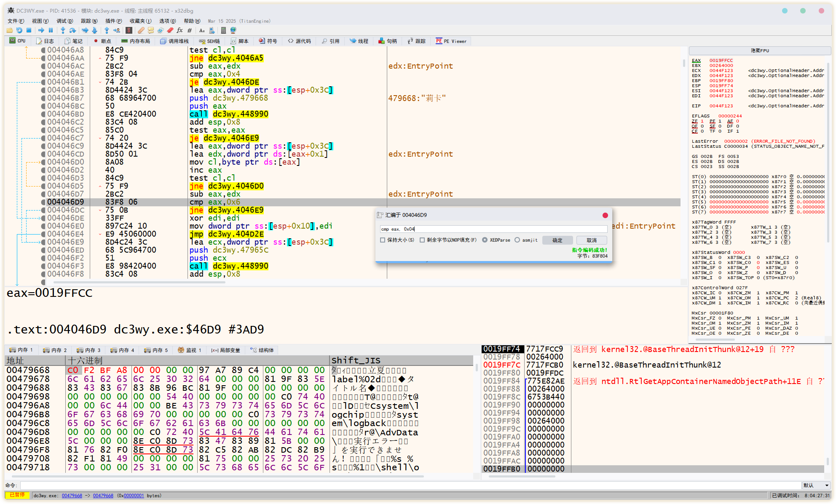
Task: Open the 调试(D) menu
Action: (x=64, y=21)
